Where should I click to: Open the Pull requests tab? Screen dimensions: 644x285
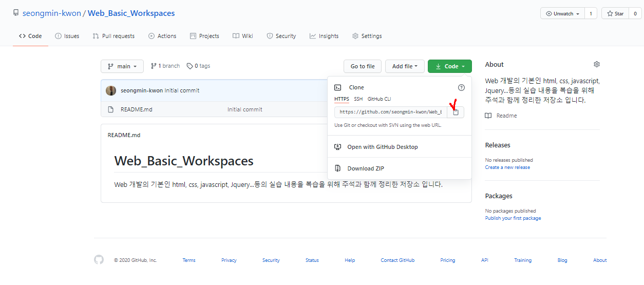pos(113,36)
